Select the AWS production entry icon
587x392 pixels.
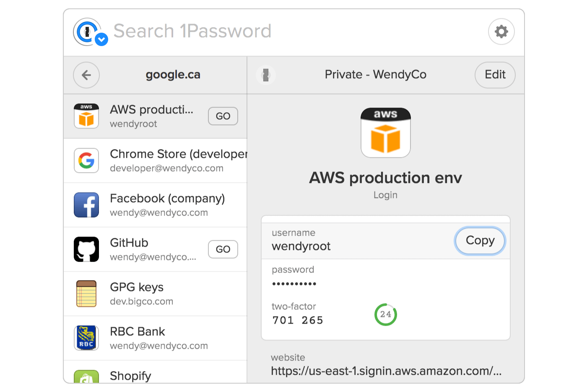click(86, 116)
